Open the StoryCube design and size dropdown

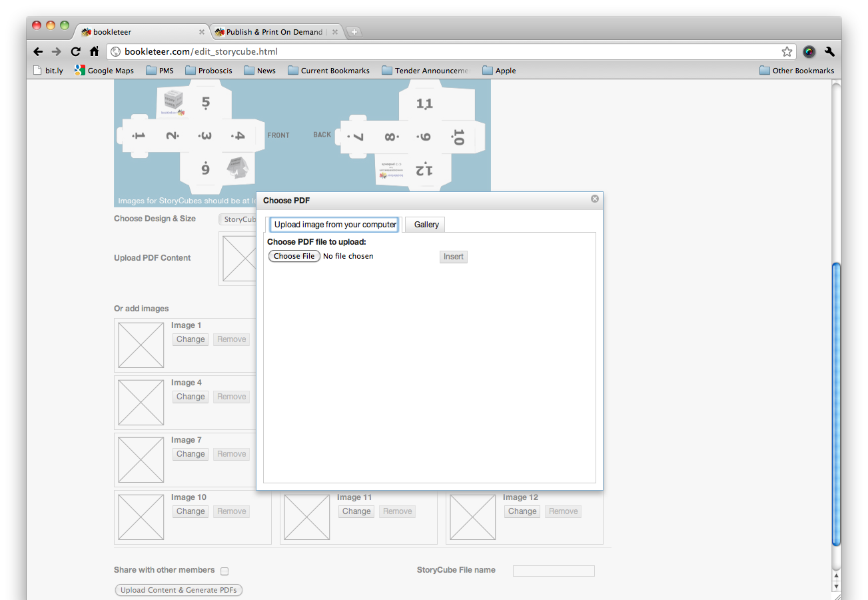tap(238, 219)
